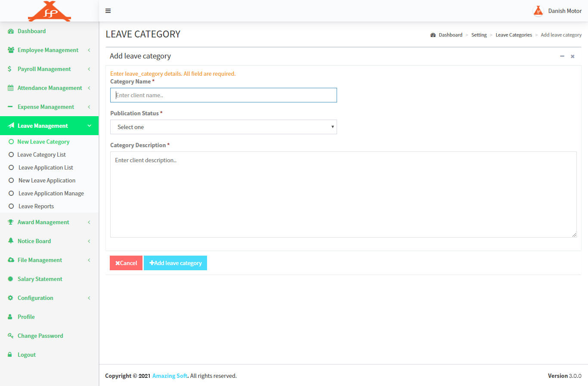Collapse the Add leave category panel
This screenshot has height=386, width=588.
point(562,56)
